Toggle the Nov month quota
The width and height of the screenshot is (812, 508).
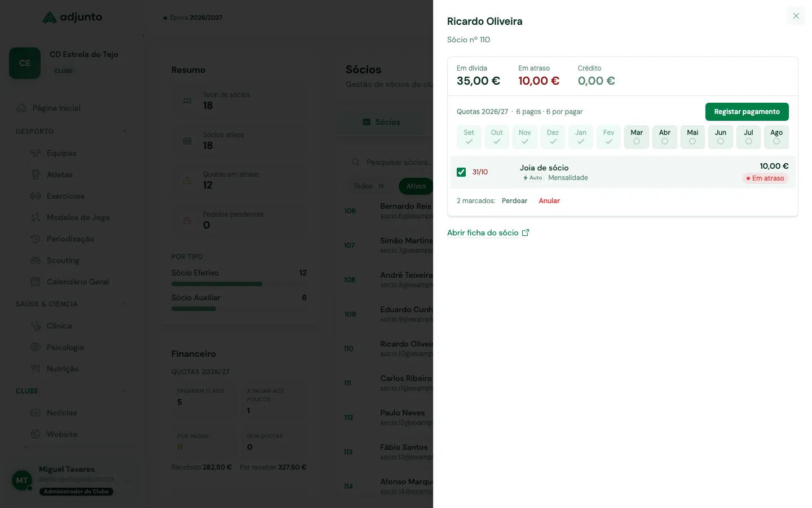pos(525,137)
